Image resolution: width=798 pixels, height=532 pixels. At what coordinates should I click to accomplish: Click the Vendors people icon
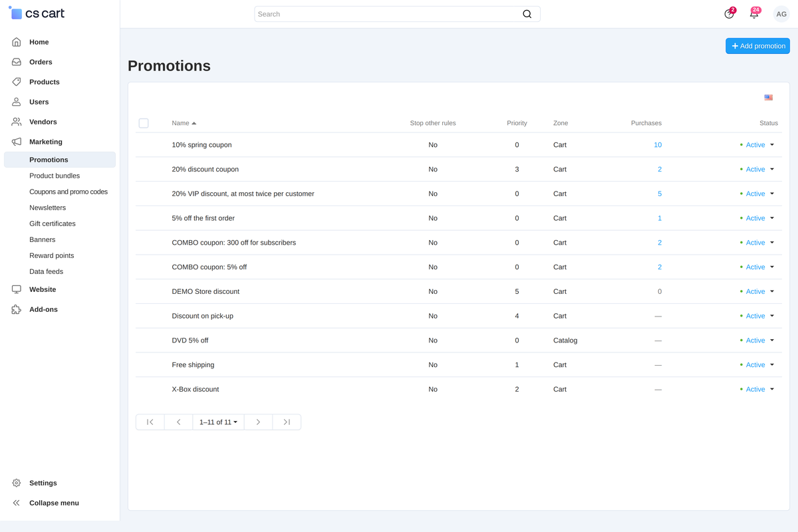[x=17, y=122]
